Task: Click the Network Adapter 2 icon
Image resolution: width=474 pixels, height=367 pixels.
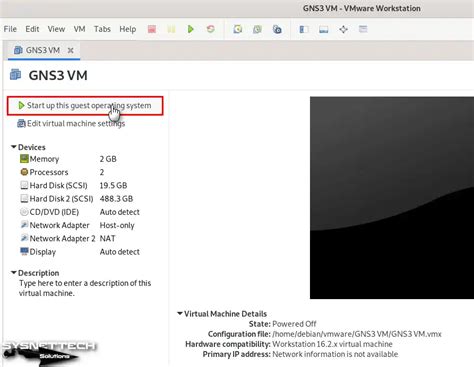Action: pyautogui.click(x=24, y=238)
